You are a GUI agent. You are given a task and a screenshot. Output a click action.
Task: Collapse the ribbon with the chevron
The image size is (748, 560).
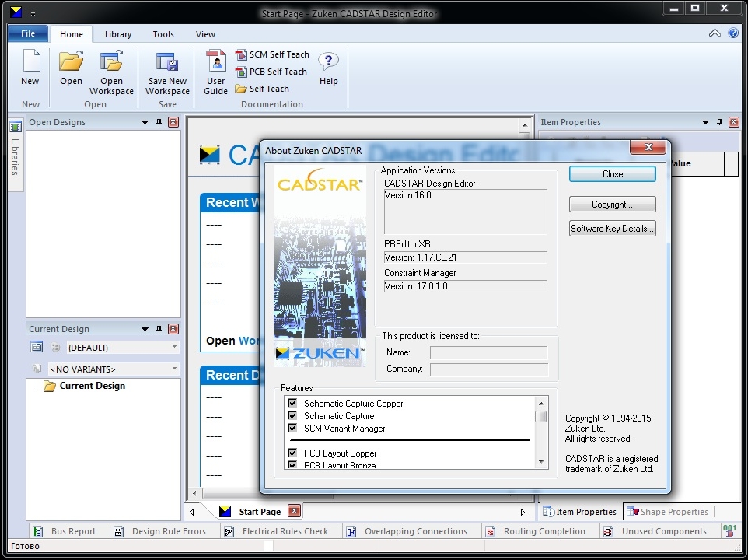pos(715,33)
